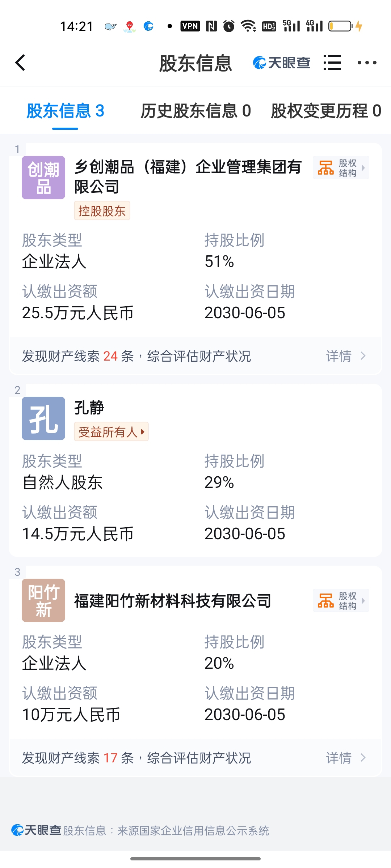Viewport: 391px width, 868px height.
Task: Open 详情 for 24 property clues
Action: (346, 356)
